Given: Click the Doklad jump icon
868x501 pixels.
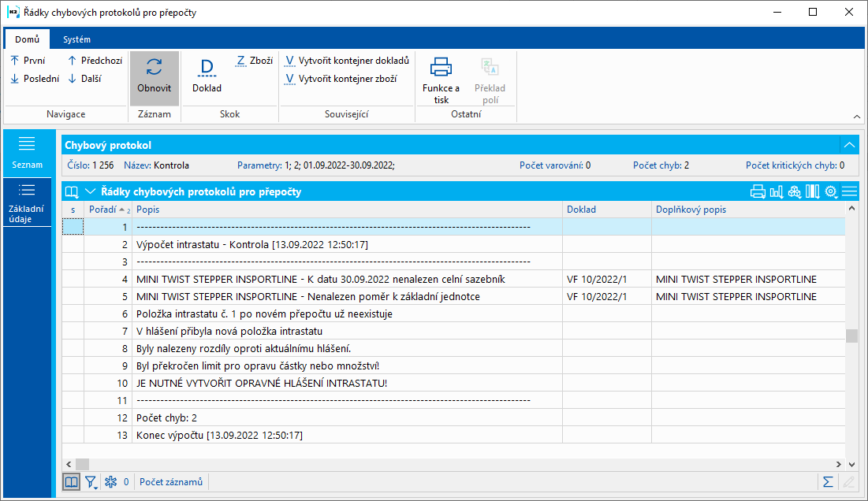Looking at the screenshot, I should (x=207, y=68).
